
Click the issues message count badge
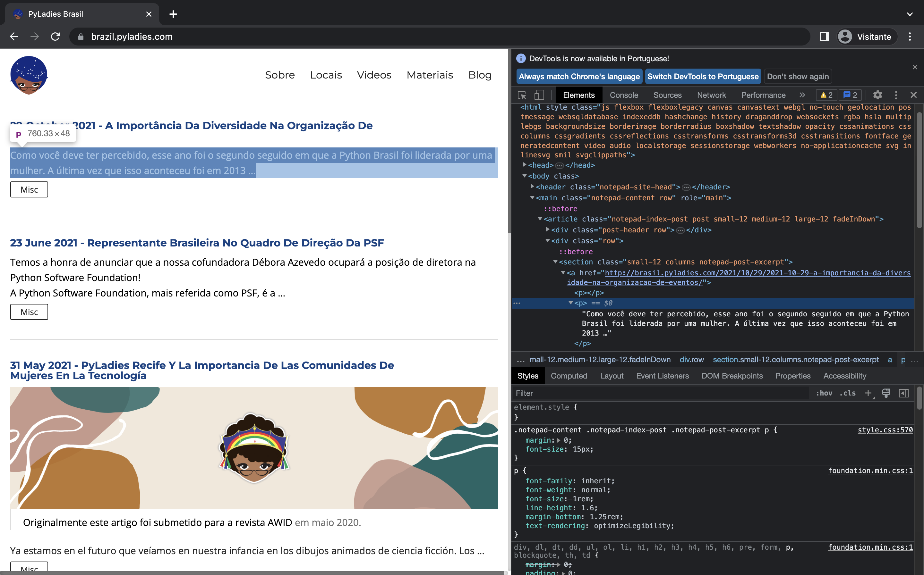point(850,95)
